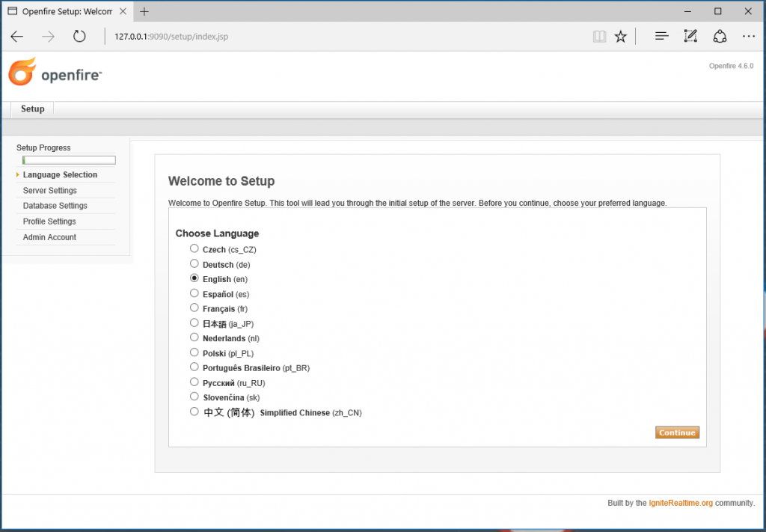Open the Hub icon
This screenshot has height=532, width=766.
(661, 36)
